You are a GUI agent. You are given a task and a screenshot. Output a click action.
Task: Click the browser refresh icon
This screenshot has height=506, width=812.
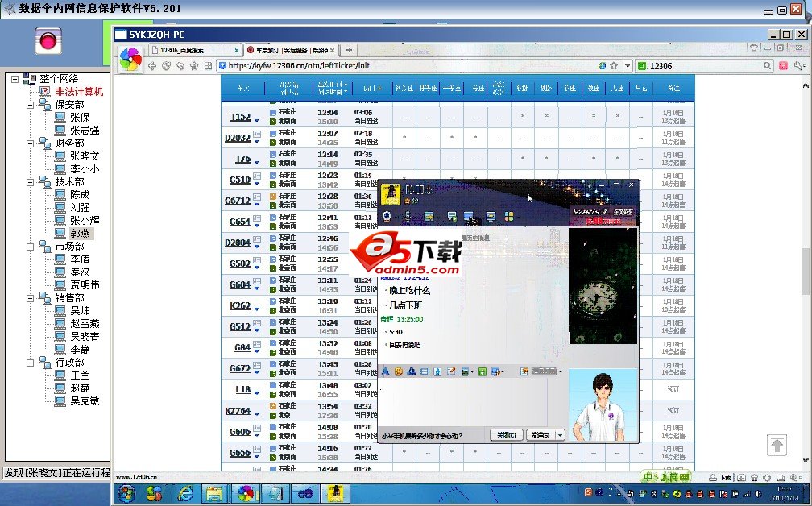click(x=166, y=65)
